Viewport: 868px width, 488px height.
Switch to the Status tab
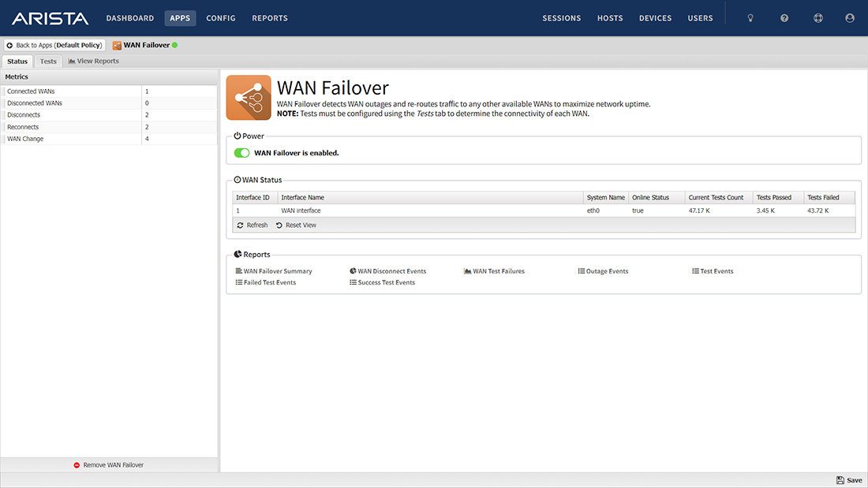tap(17, 61)
